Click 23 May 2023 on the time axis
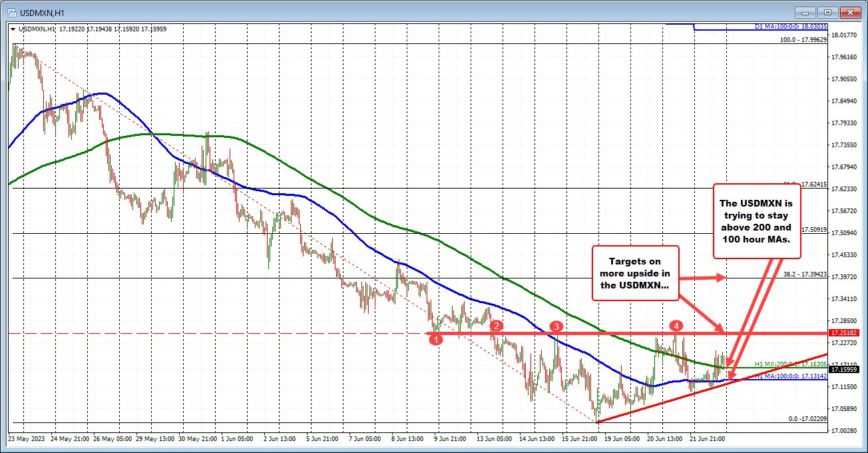The width and height of the screenshot is (868, 453). coord(25,440)
